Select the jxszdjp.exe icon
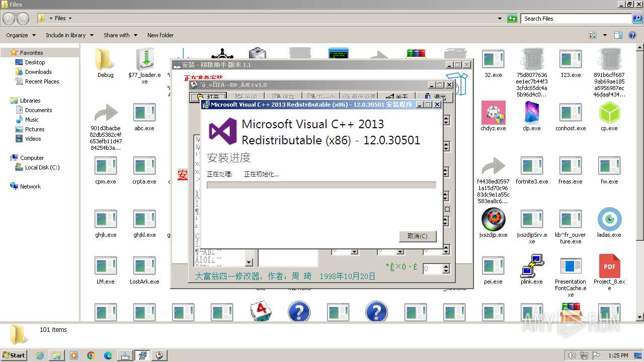644x362 pixels. point(493,219)
